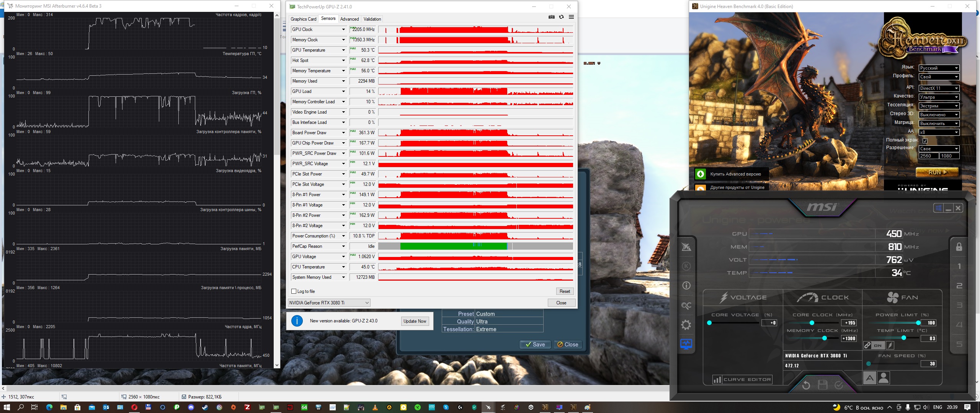This screenshot has height=413, width=980.
Task: Click the hardware monitor icon in Afterburner sidebar
Action: coord(686,344)
